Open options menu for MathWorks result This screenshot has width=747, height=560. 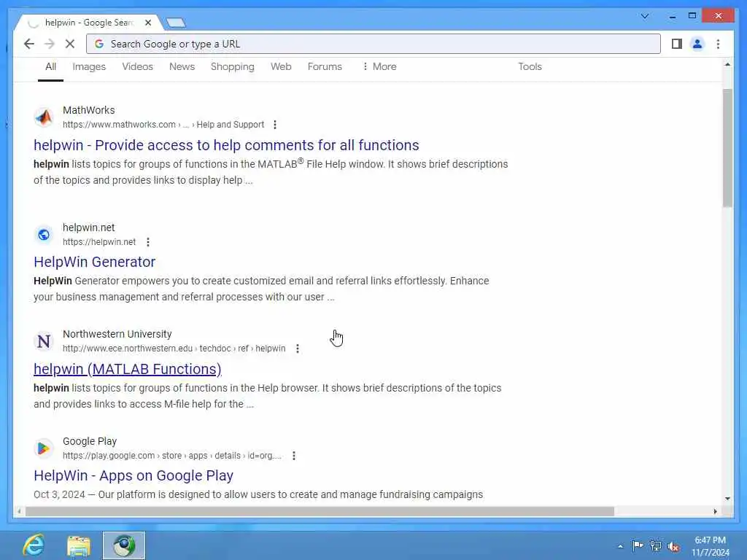tap(275, 125)
